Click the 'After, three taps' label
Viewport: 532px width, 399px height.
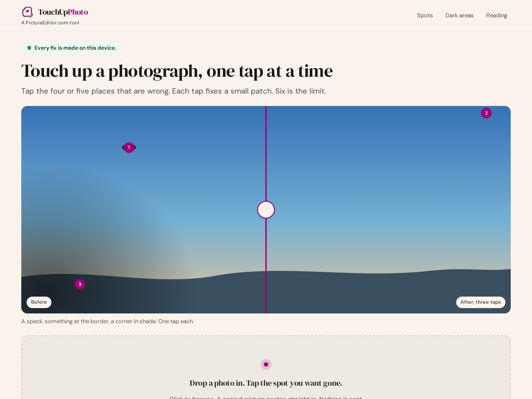(481, 302)
